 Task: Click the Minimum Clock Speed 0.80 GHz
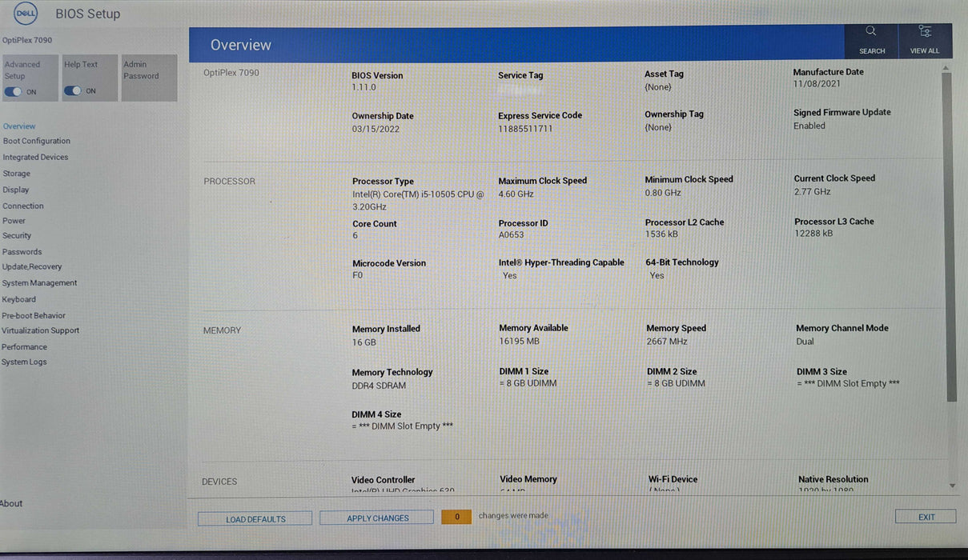663,193
